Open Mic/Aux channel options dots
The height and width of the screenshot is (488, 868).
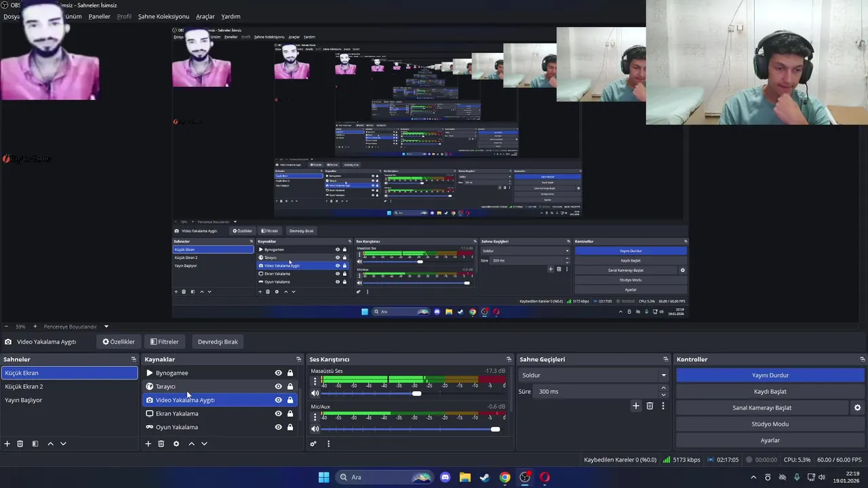pos(315,417)
